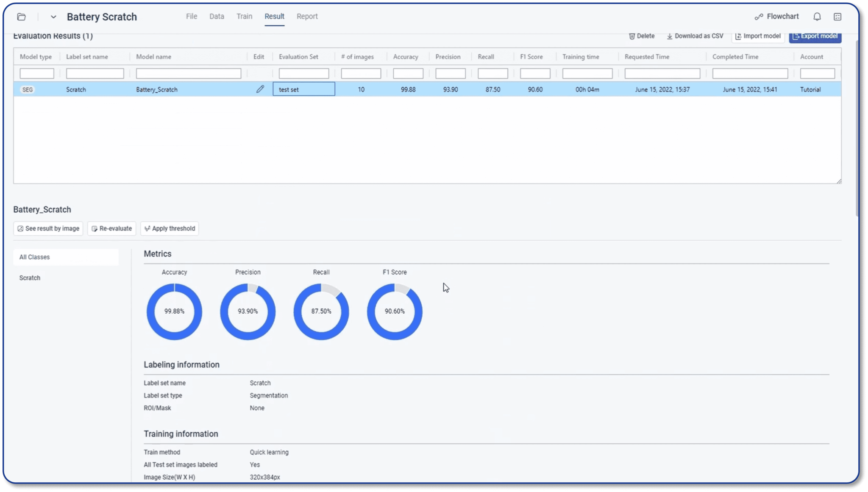The image size is (868, 492).
Task: Select the Scratch class in sidebar
Action: point(30,278)
